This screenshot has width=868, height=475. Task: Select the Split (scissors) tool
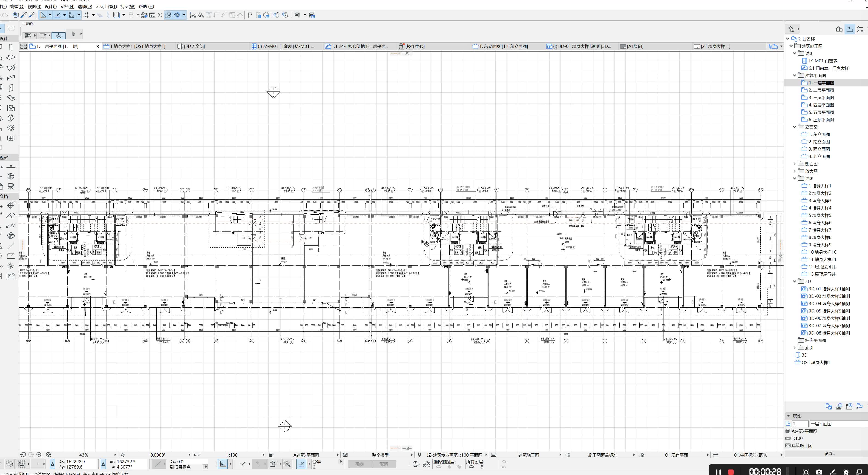(x=193, y=15)
